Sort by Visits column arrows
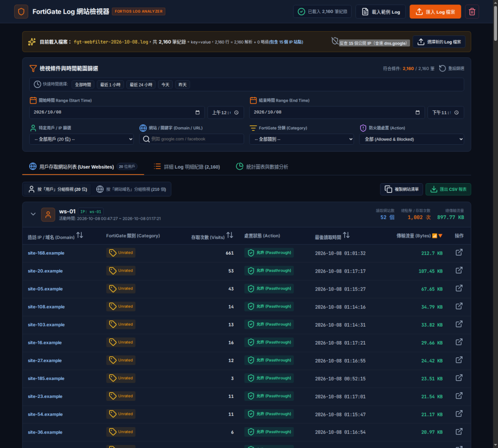498x448 pixels. (x=230, y=236)
